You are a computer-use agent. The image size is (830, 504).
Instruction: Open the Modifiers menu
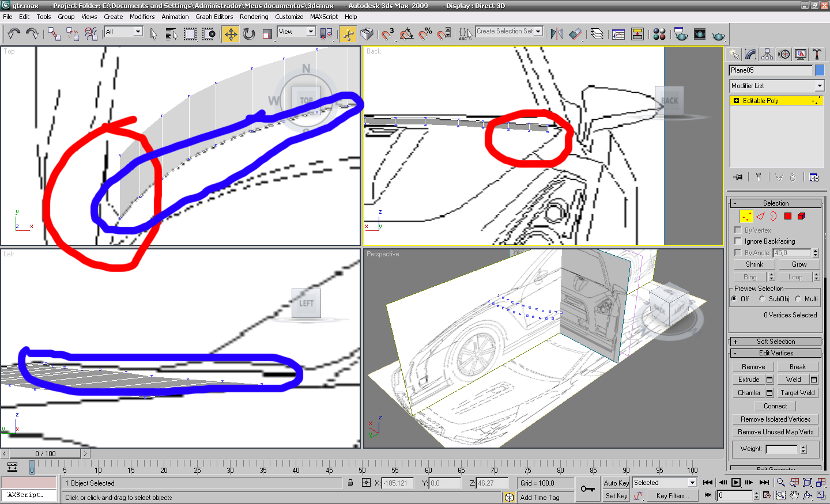tap(142, 17)
